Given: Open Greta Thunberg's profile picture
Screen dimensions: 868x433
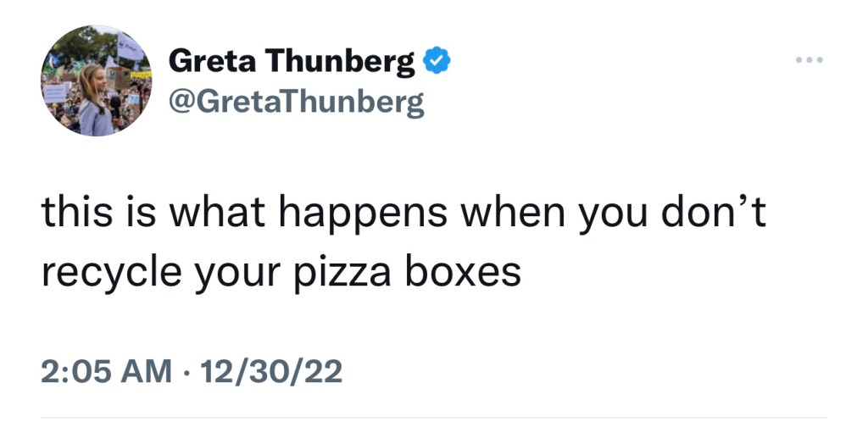Looking at the screenshot, I should 96,81.
